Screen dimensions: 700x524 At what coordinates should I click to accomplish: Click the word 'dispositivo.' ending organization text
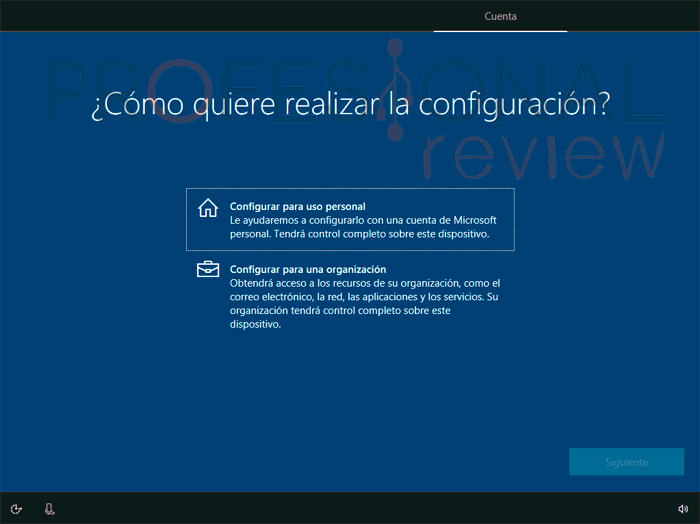[256, 325]
